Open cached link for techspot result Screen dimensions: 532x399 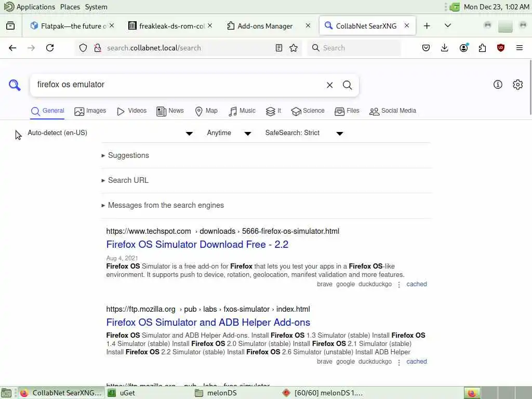416,284
